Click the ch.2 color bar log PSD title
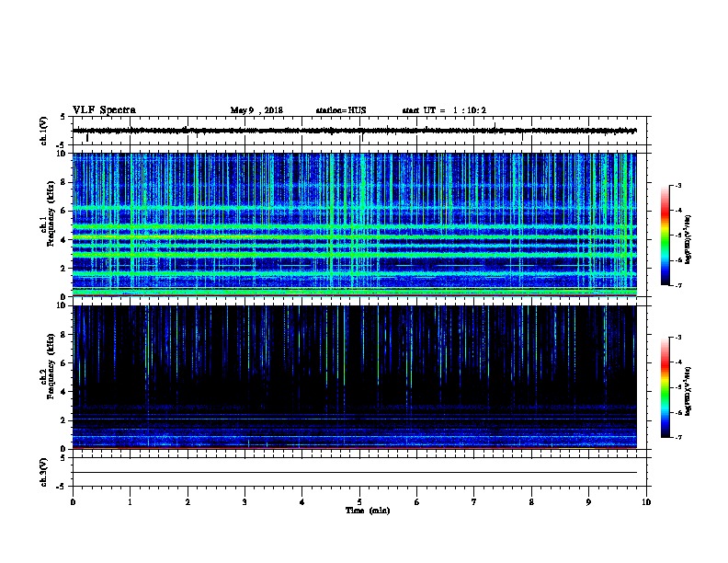The width and height of the screenshot is (728, 563). (688, 391)
